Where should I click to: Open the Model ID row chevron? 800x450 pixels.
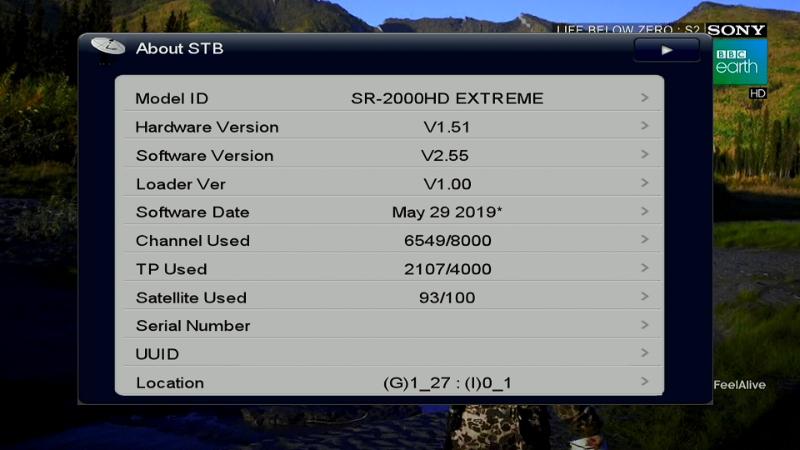pyautogui.click(x=645, y=97)
